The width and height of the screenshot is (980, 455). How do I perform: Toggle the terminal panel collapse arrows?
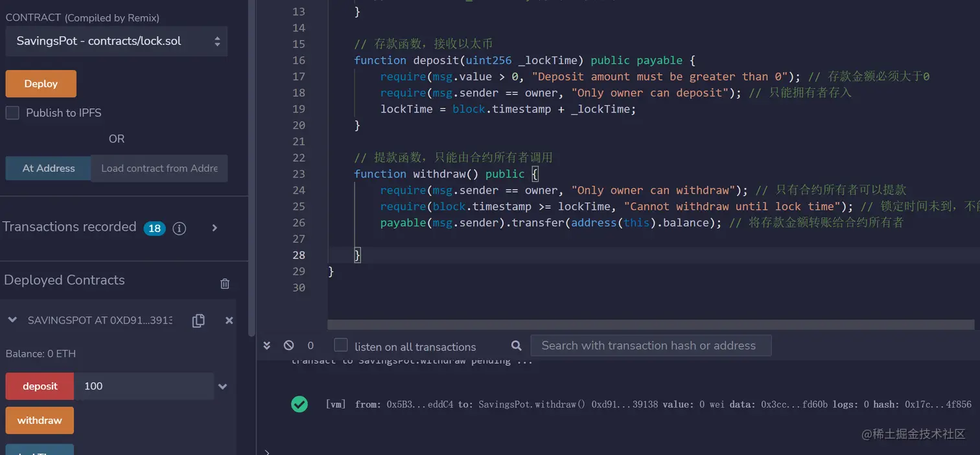point(266,345)
